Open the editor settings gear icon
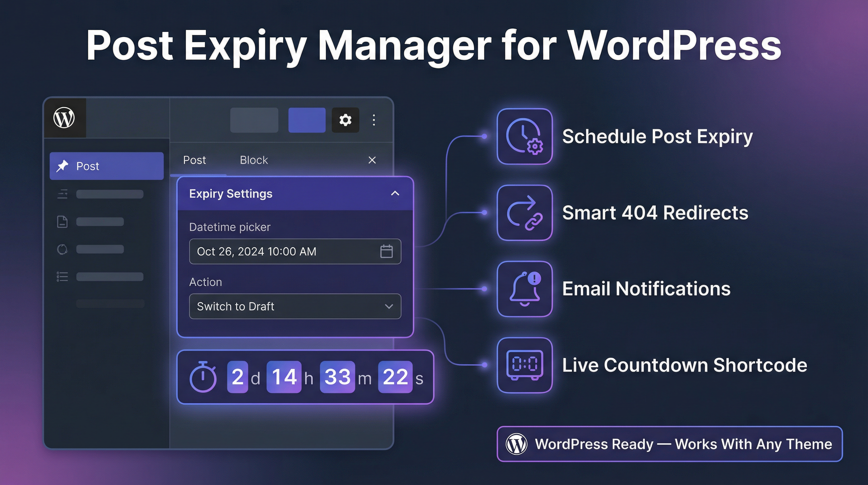The image size is (868, 485). 345,120
